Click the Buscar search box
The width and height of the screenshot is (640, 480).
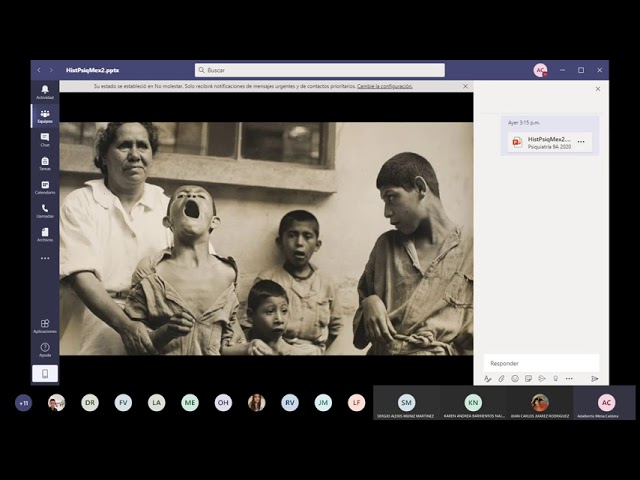(320, 70)
